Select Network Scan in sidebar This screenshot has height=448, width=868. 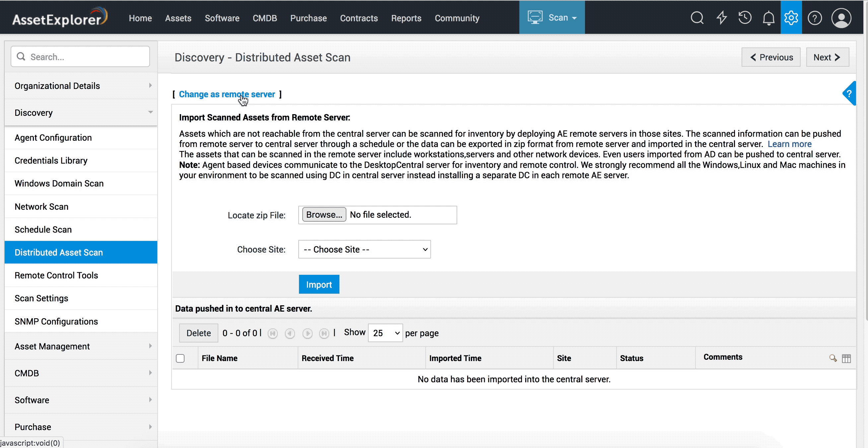41,206
